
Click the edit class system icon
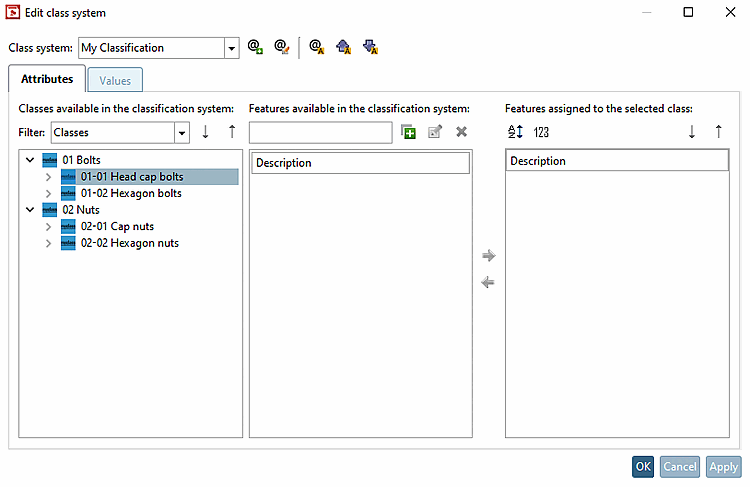pyautogui.click(x=282, y=47)
